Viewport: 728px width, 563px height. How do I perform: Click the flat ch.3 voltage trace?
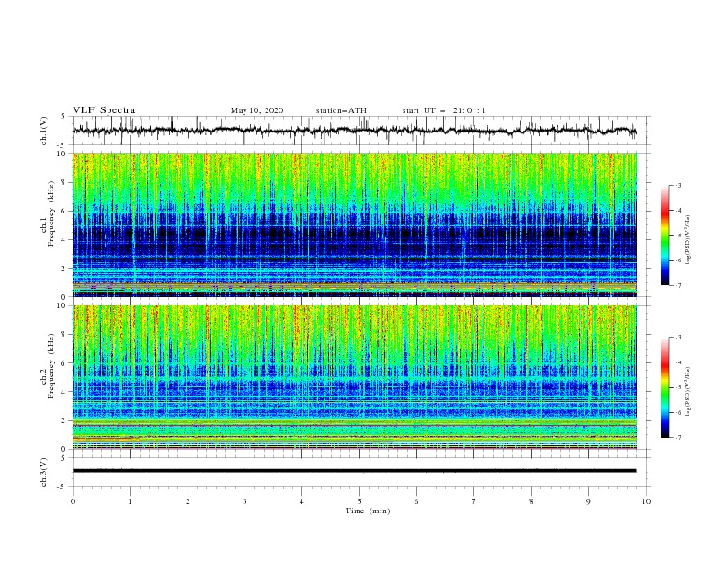coord(354,471)
